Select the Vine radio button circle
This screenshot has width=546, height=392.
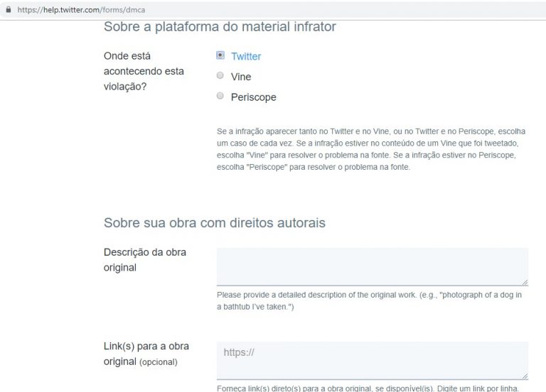[220, 75]
